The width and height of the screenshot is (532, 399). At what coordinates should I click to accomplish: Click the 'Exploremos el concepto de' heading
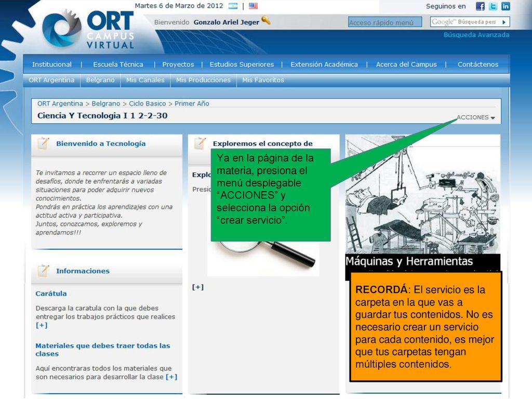click(262, 143)
